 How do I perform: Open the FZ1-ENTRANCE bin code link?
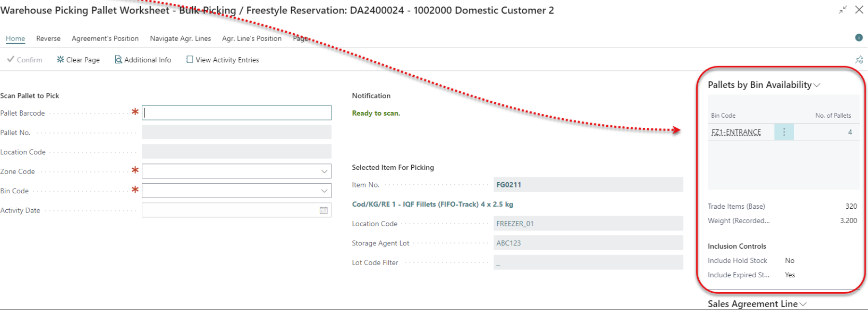[x=736, y=132]
